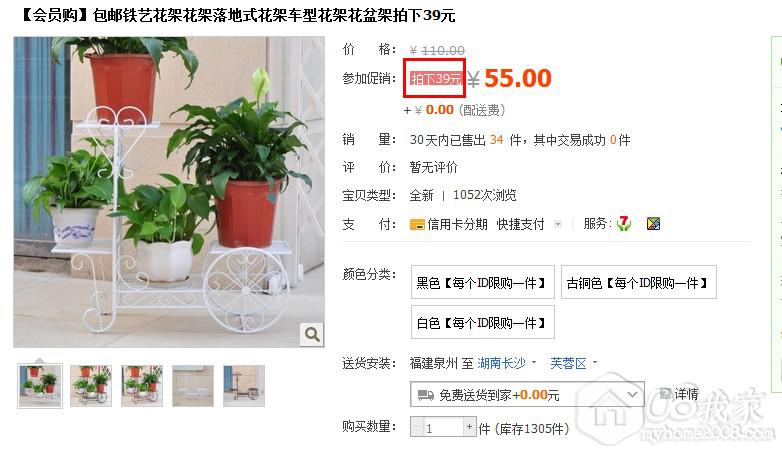Decrease quantity with the minus button
The height and width of the screenshot is (451, 782).
point(417,427)
